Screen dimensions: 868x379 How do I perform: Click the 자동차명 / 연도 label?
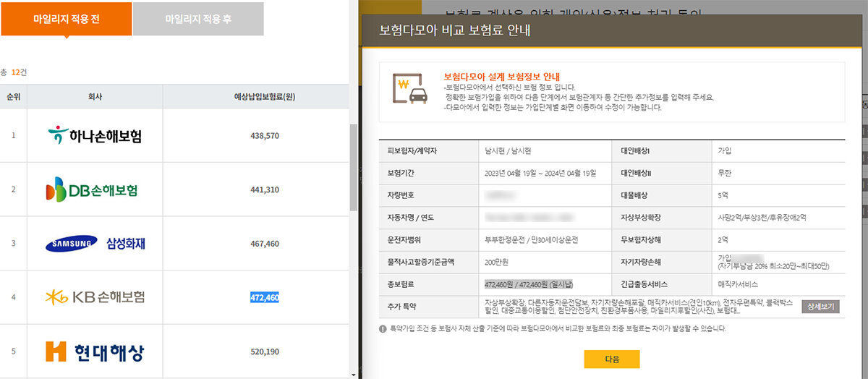(x=411, y=217)
